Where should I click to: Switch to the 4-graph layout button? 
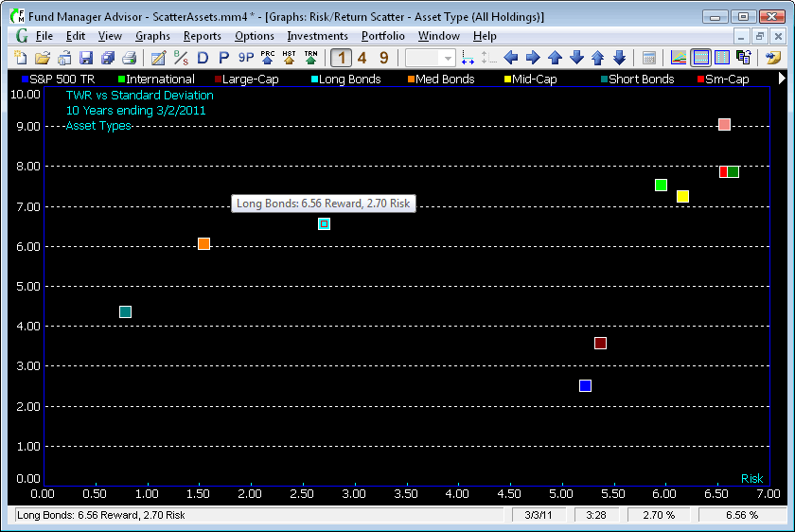click(362, 58)
